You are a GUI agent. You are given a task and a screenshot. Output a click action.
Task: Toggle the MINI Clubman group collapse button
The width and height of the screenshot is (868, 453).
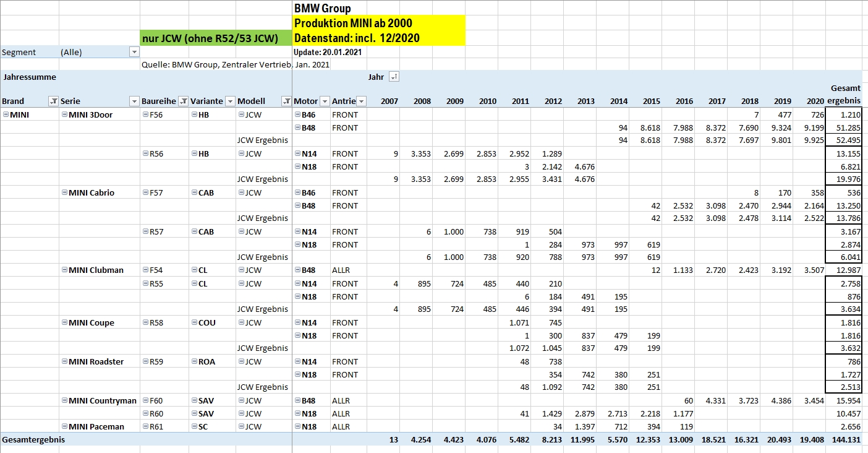[x=64, y=270]
